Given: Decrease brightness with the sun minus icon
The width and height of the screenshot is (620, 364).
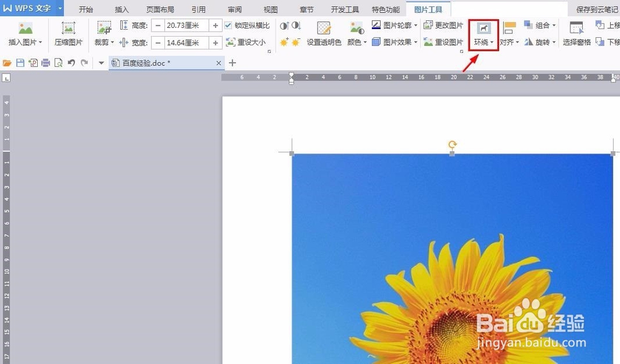Looking at the screenshot, I should 296,42.
